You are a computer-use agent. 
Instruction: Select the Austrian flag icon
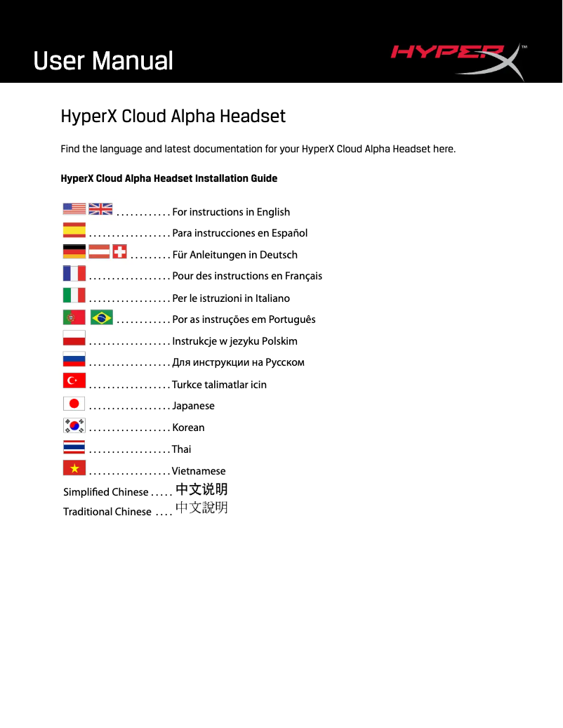click(98, 251)
